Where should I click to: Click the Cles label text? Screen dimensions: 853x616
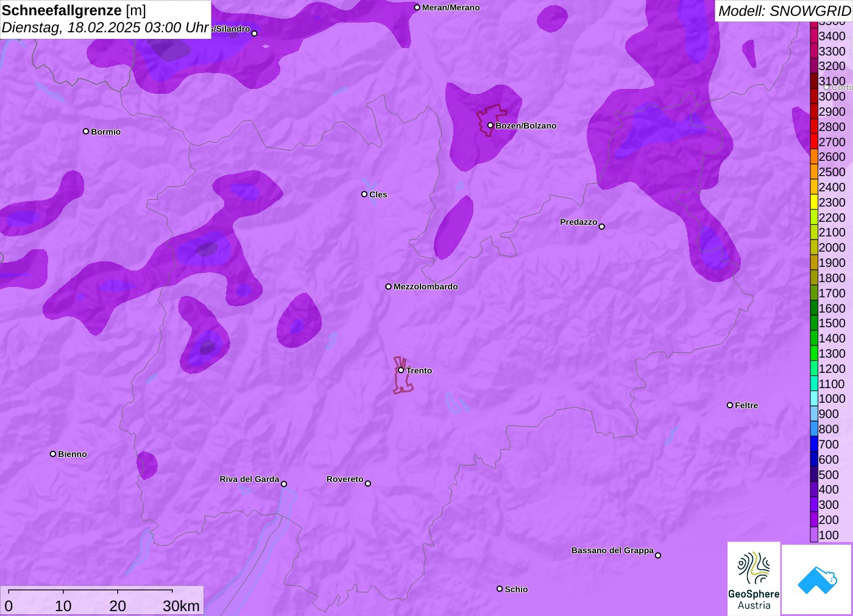[x=378, y=194]
